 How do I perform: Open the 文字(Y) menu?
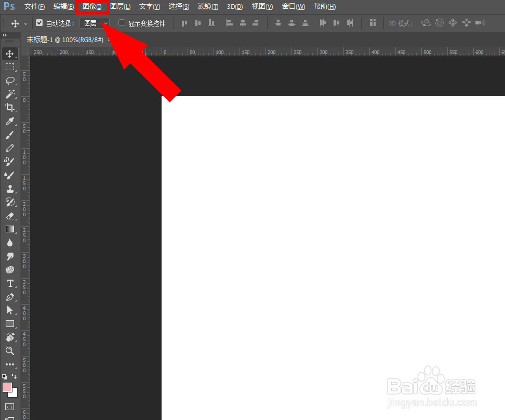pyautogui.click(x=150, y=6)
